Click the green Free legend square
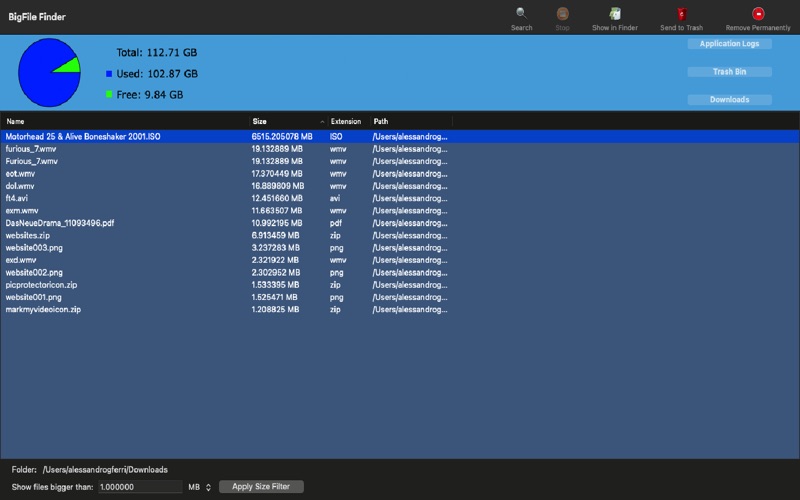 [109, 94]
